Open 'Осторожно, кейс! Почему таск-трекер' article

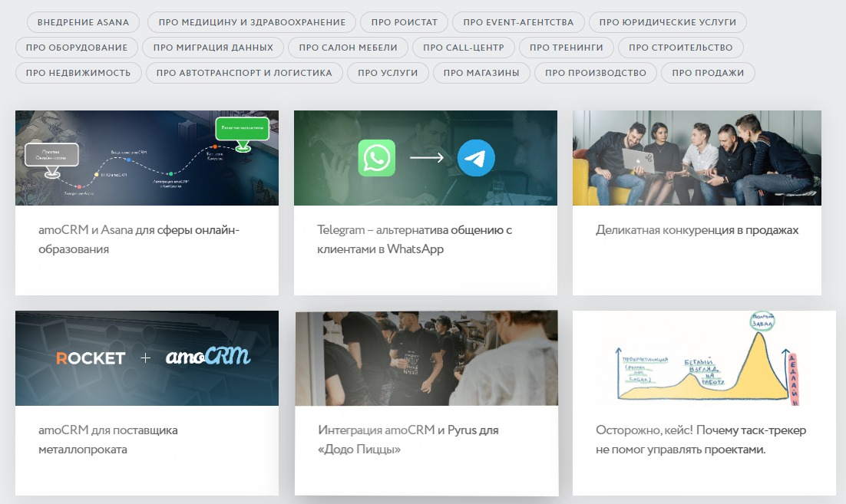pos(700,440)
